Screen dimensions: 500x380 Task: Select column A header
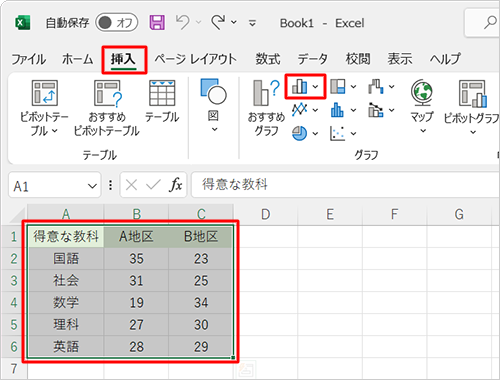66,214
